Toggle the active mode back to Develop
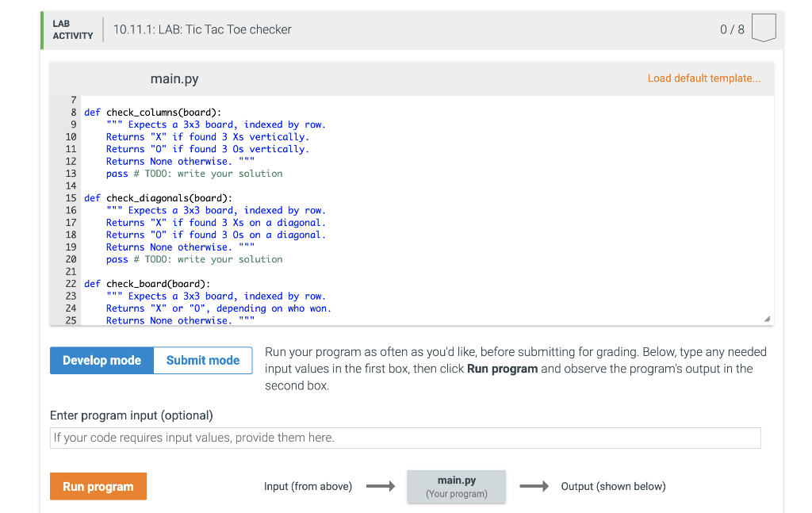812x513 pixels. pos(101,360)
